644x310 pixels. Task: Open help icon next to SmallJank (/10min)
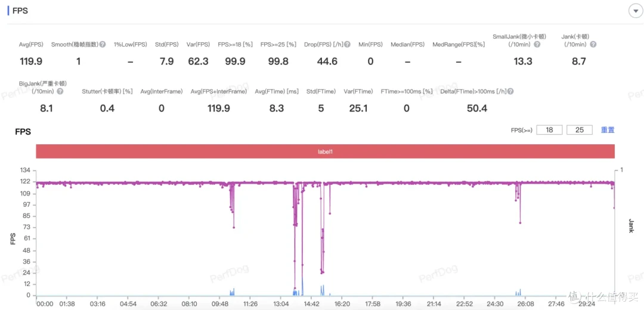click(537, 44)
